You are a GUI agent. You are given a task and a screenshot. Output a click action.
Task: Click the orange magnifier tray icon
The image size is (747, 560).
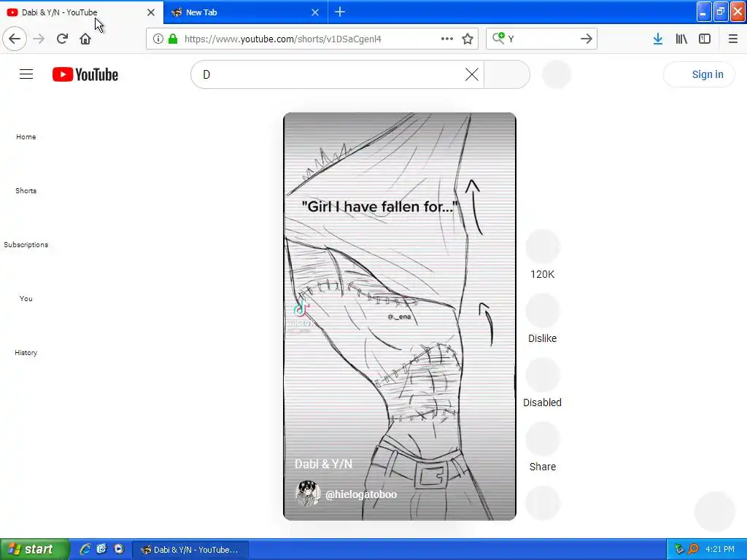point(693,549)
